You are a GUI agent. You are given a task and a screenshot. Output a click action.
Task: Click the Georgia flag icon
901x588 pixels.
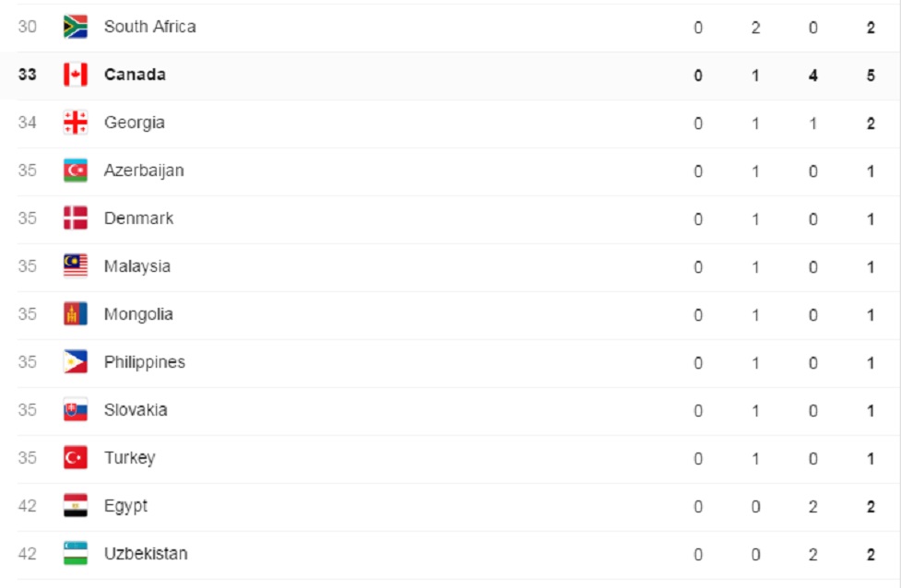pyautogui.click(x=76, y=123)
